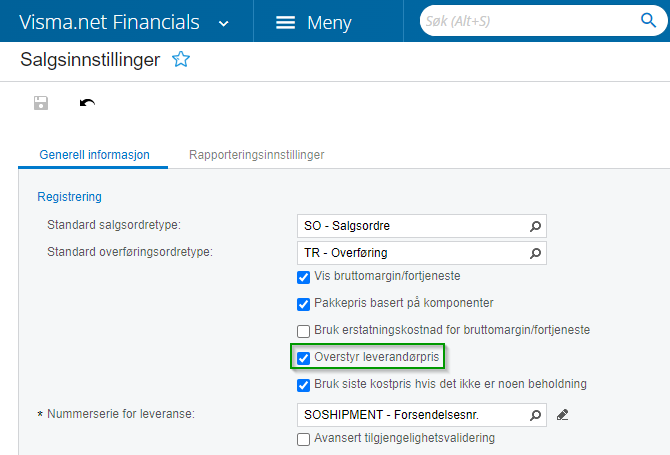Toggle Vis bruttomargin/fortjeneste checkbox
The width and height of the screenshot is (670, 455).
pyautogui.click(x=304, y=277)
